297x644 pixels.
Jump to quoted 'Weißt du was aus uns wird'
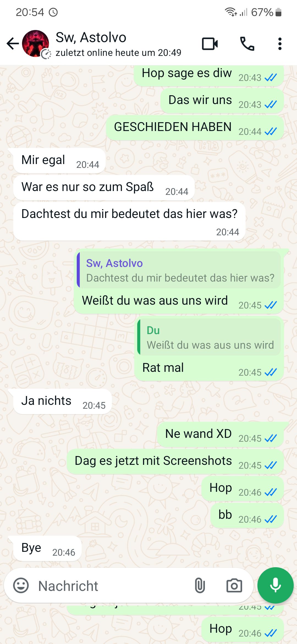(x=209, y=337)
